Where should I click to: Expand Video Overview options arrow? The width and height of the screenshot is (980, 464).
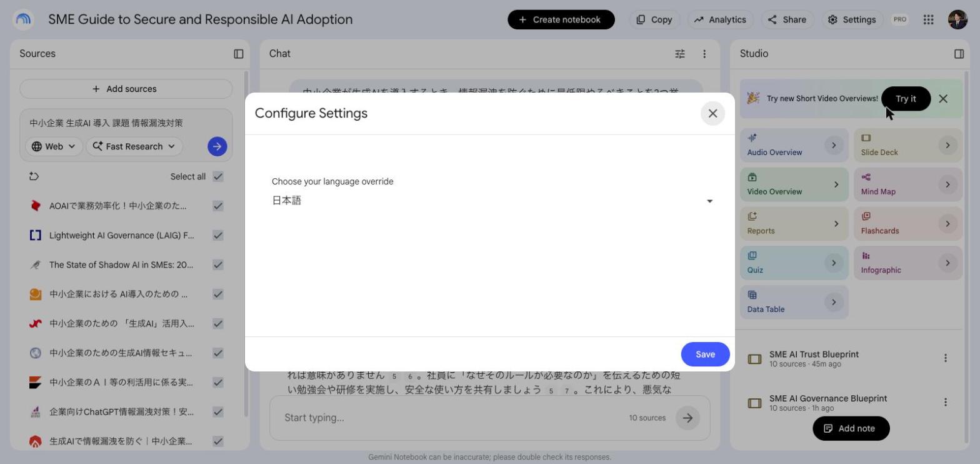click(836, 184)
